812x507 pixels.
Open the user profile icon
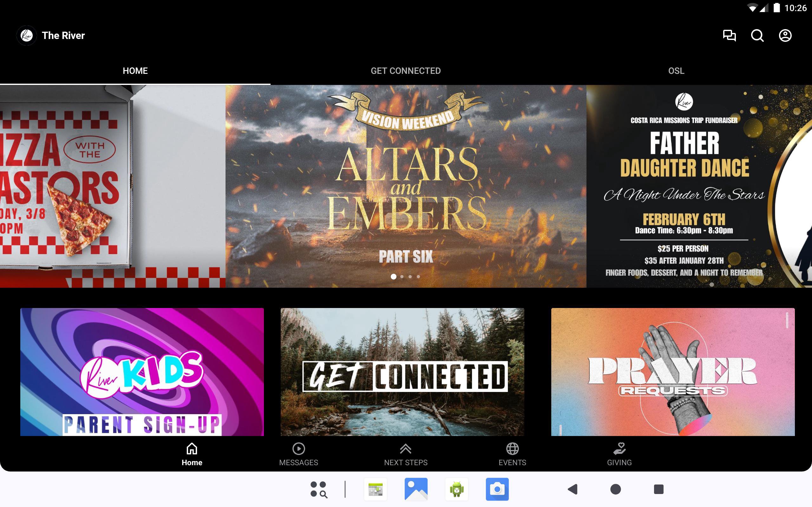(x=785, y=35)
